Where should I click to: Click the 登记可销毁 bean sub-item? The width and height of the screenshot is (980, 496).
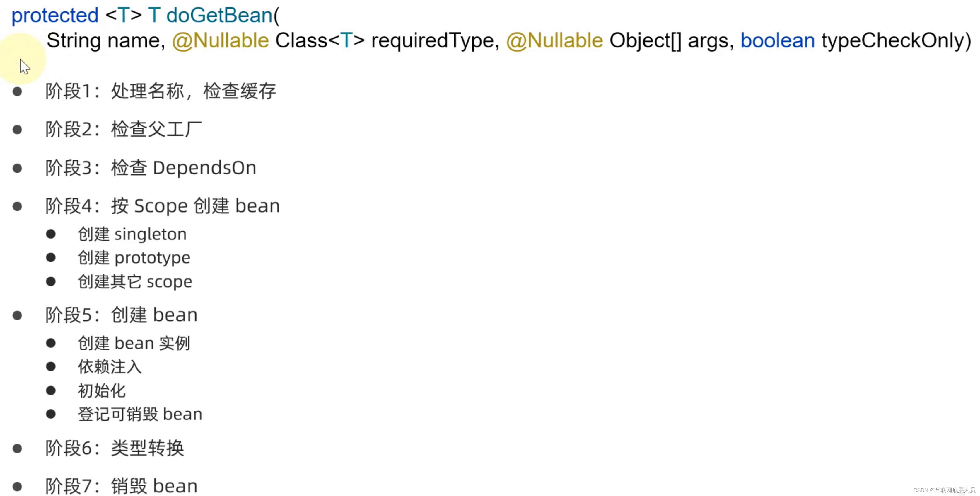point(140,415)
